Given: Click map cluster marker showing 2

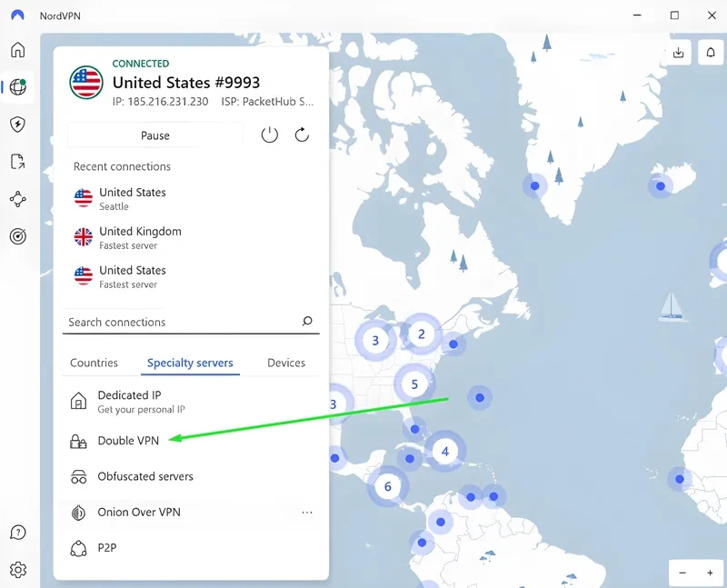Looking at the screenshot, I should [421, 334].
